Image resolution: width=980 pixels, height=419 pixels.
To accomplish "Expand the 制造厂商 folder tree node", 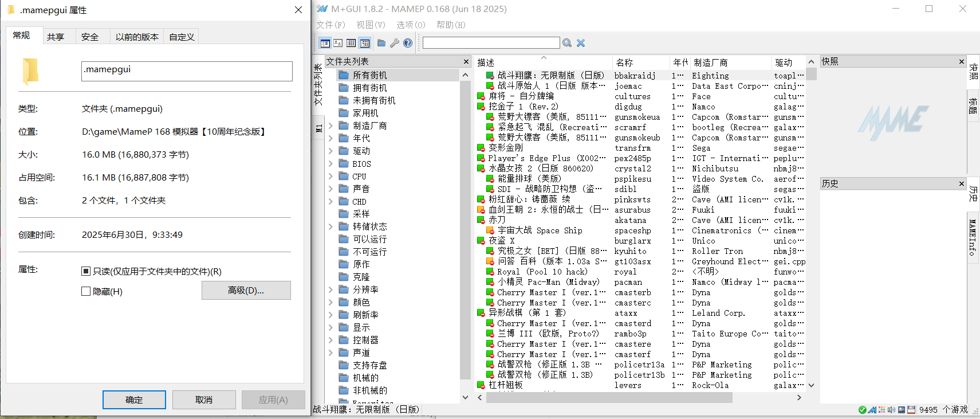I will tap(330, 126).
